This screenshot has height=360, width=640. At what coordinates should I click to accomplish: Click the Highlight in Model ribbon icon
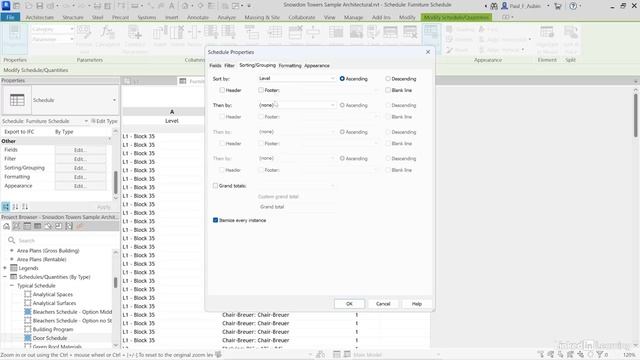(547, 33)
